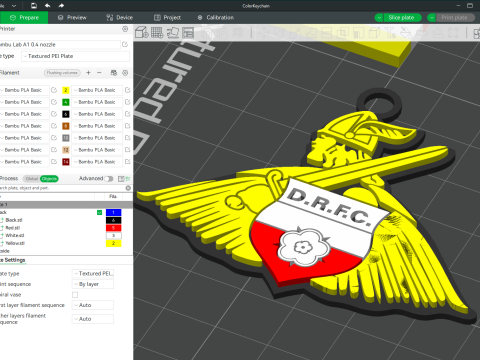
Task: Open the File menu dropdown arrow
Action: (14, 6)
